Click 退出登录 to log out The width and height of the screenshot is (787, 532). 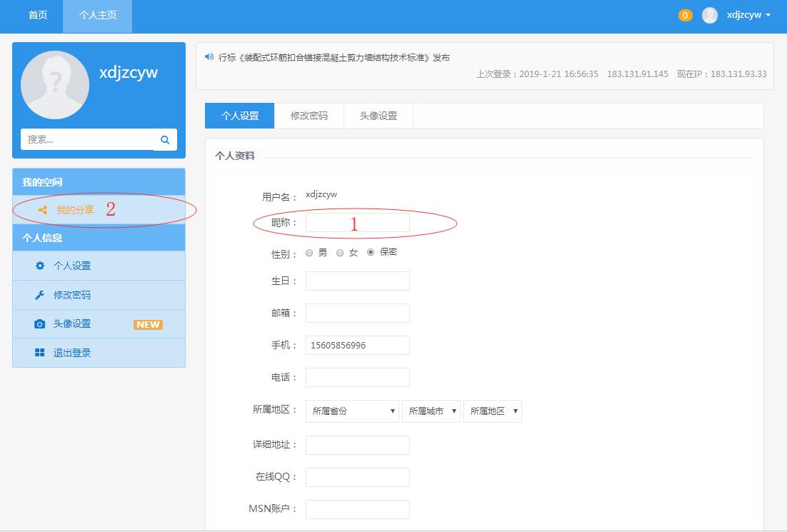pos(99,353)
